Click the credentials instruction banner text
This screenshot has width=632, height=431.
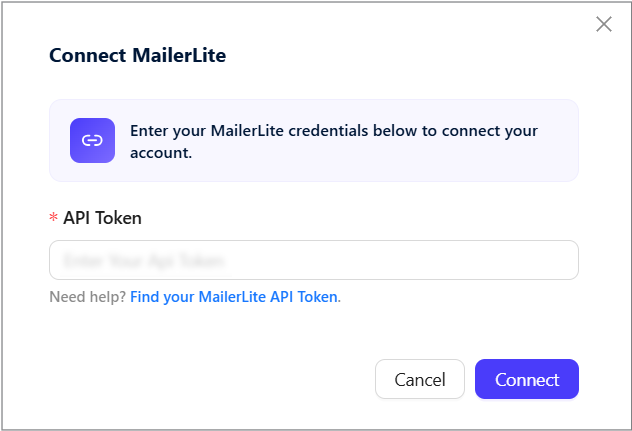tap(334, 142)
